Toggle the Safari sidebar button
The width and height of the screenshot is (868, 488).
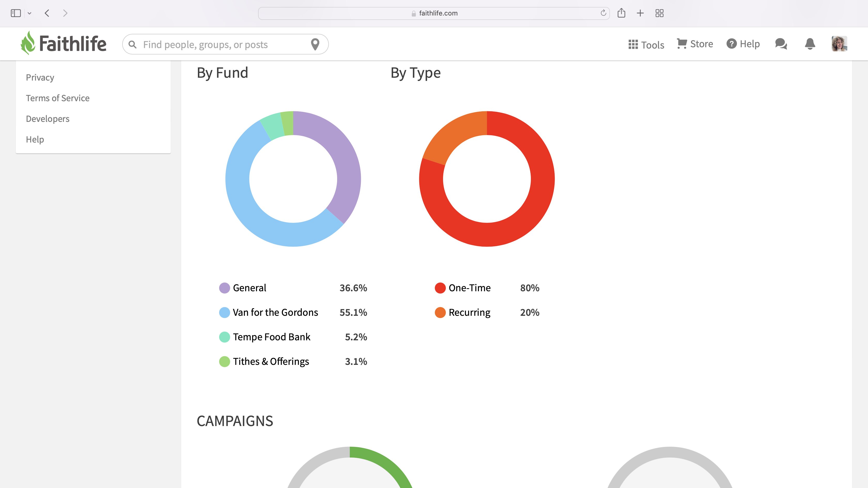16,13
